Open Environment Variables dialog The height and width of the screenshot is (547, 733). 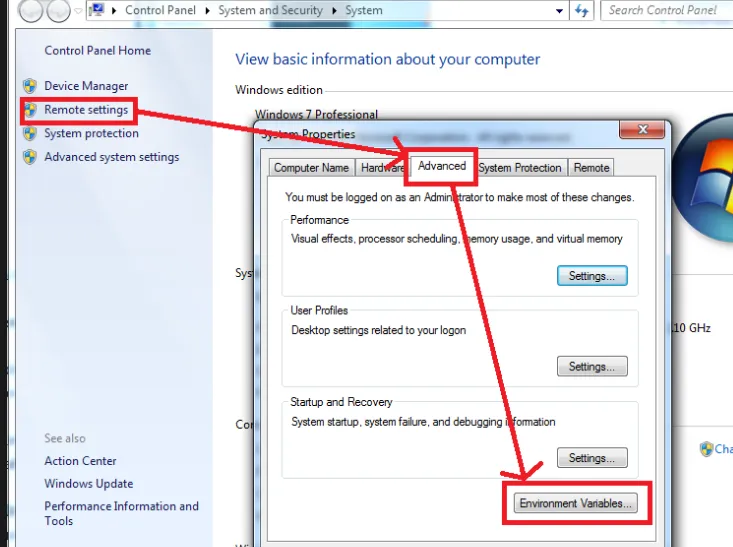(575, 504)
